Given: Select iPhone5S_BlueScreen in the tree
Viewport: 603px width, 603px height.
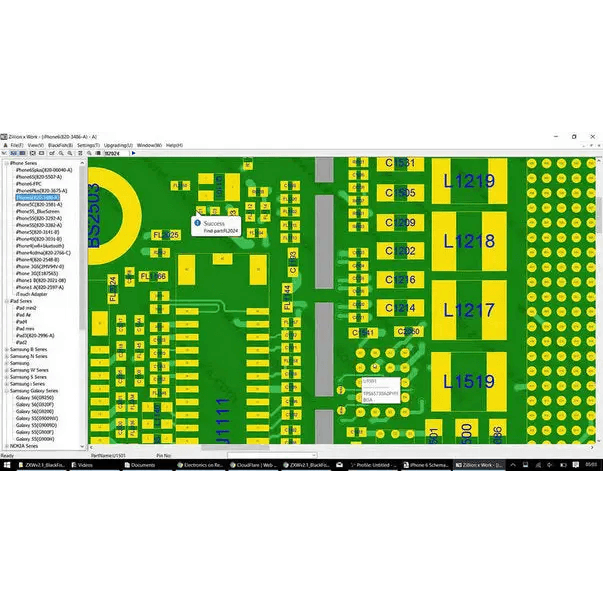Looking at the screenshot, I should (39, 211).
